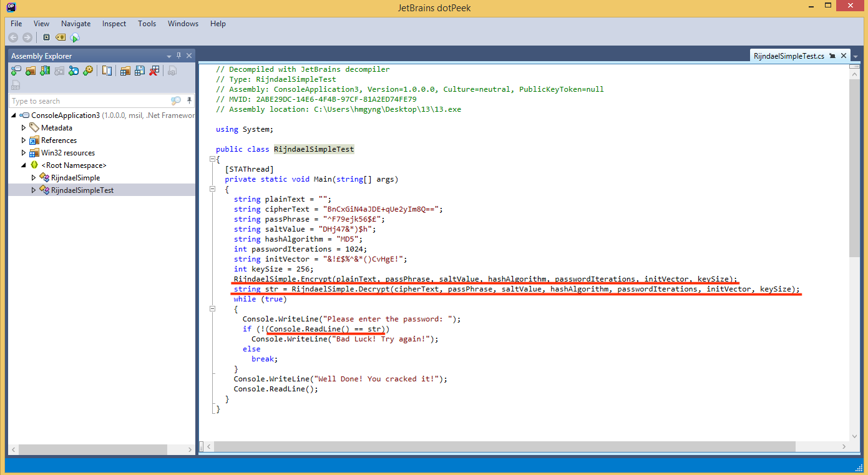Image resolution: width=868 pixels, height=475 pixels.
Task: Click the blue spheres open-from-NuGet icon
Action: point(74,71)
